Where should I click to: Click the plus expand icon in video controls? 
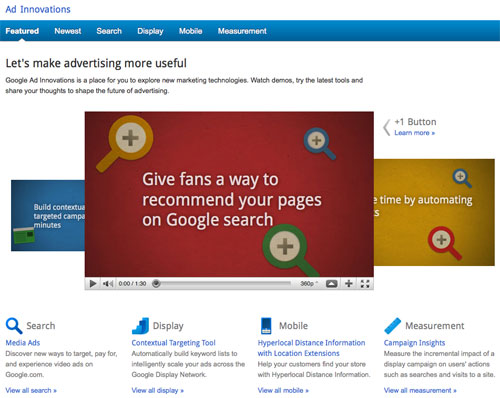coord(348,283)
